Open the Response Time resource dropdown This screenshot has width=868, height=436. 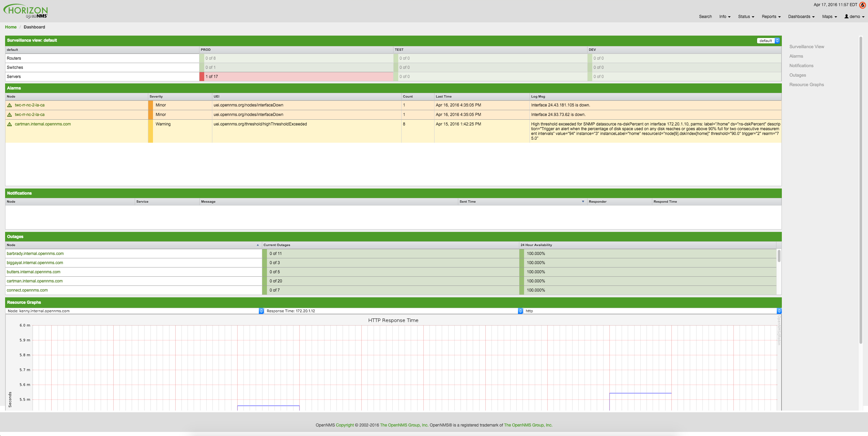point(520,311)
